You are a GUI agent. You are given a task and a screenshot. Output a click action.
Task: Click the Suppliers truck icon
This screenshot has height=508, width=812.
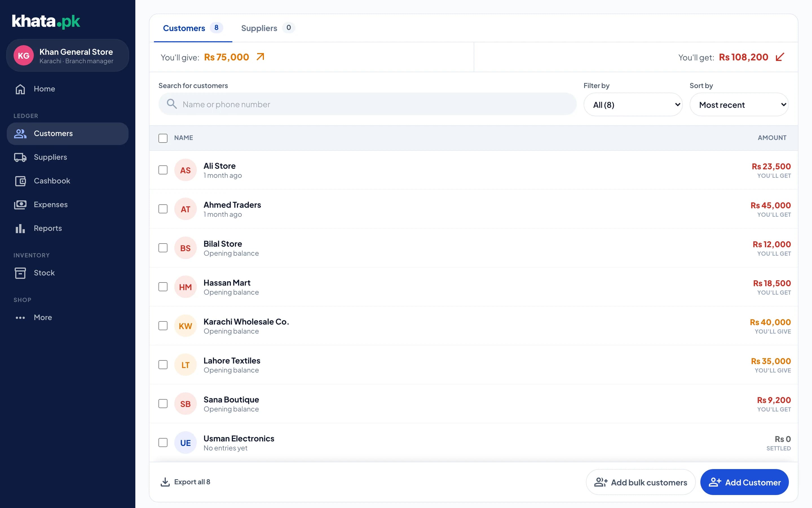(20, 157)
